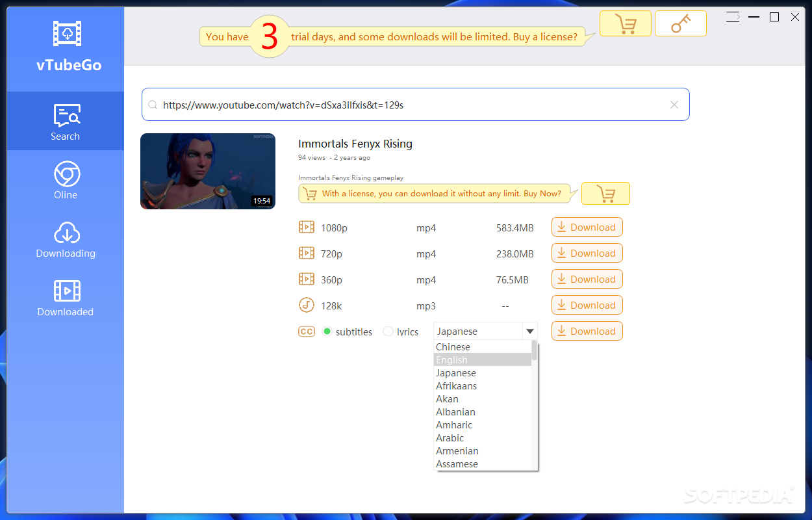Open the Search sidebar section
The height and width of the screenshot is (520, 812).
[66, 122]
